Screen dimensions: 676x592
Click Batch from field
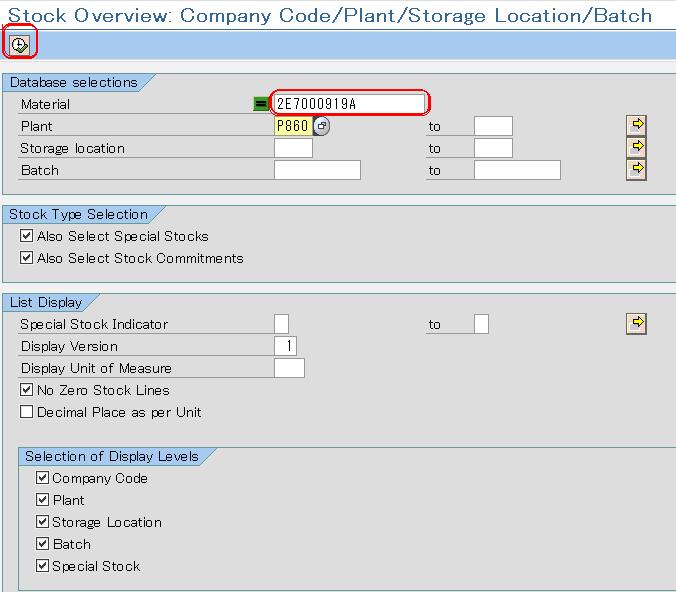click(x=317, y=170)
